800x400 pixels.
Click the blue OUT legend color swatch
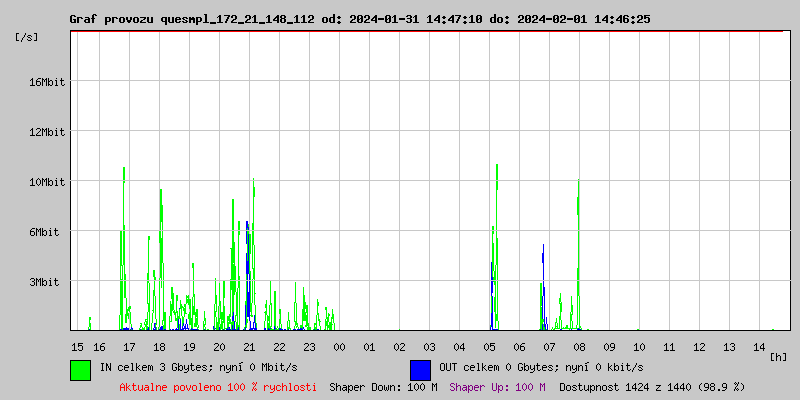click(420, 369)
